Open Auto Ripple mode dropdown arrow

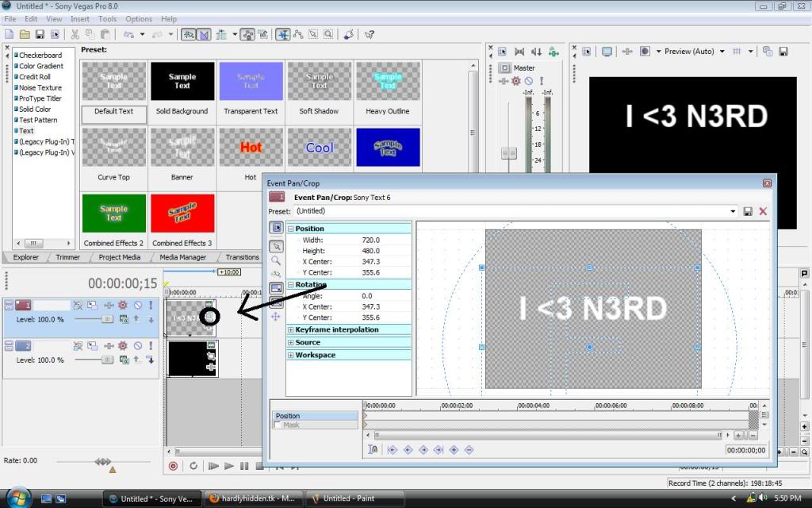pos(235,34)
